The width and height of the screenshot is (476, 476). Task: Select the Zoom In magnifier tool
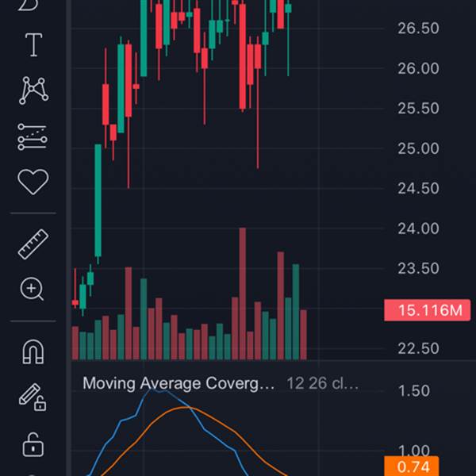pos(33,289)
